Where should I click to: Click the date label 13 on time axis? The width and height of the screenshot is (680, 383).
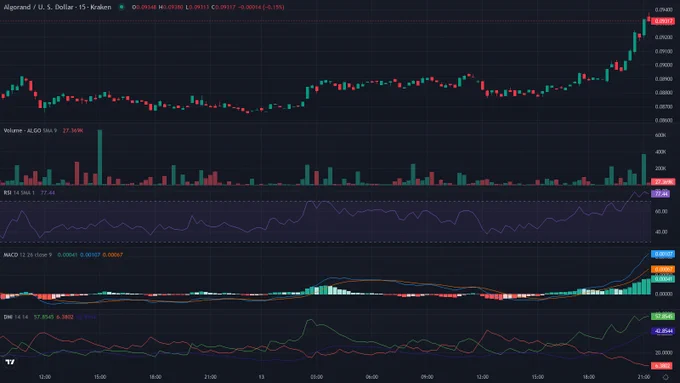[262, 377]
